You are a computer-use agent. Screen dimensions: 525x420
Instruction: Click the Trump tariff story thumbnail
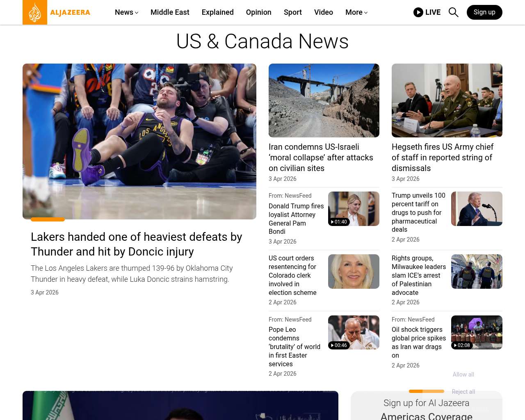[x=476, y=209]
